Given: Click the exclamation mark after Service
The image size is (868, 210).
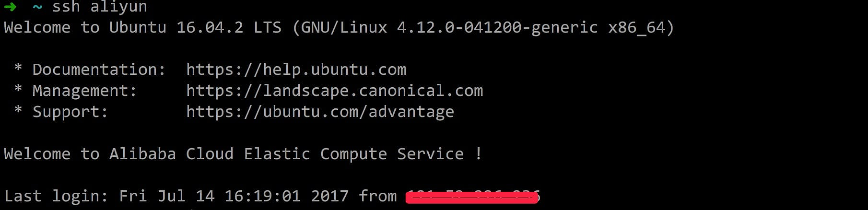Looking at the screenshot, I should pyautogui.click(x=478, y=154).
